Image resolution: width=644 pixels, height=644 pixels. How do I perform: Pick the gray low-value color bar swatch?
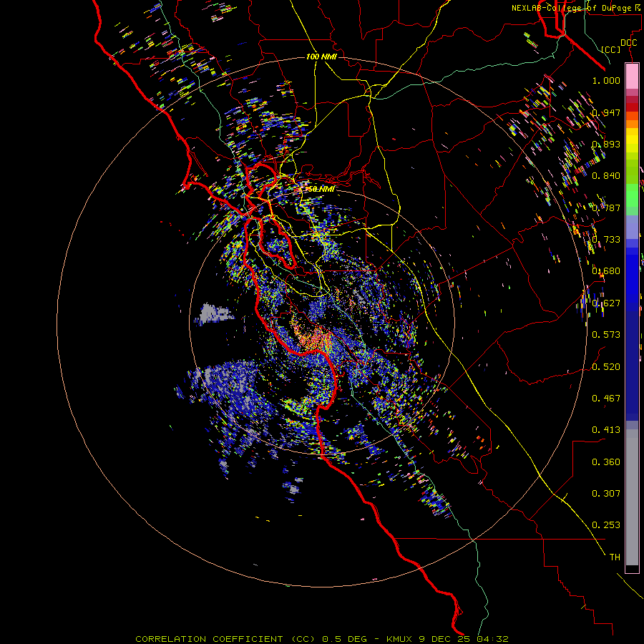point(632,497)
